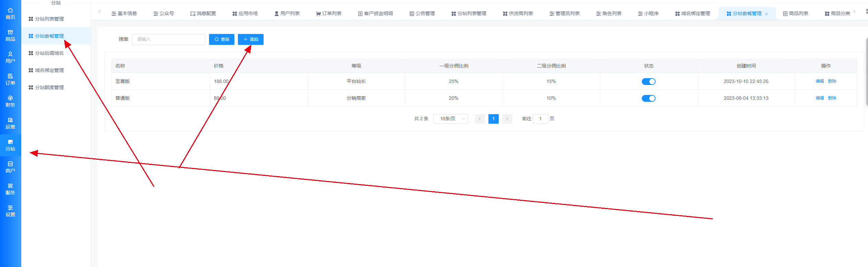Viewport: 868px width, 267px height.
Task: Switch to the 供货商列表 tab
Action: [518, 13]
